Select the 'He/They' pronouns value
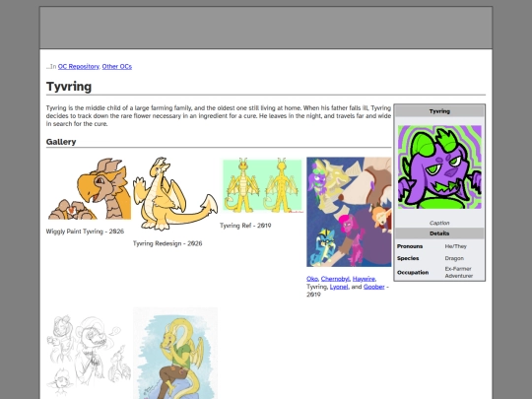Image resolution: width=532 pixels, height=399 pixels. pyautogui.click(x=456, y=246)
